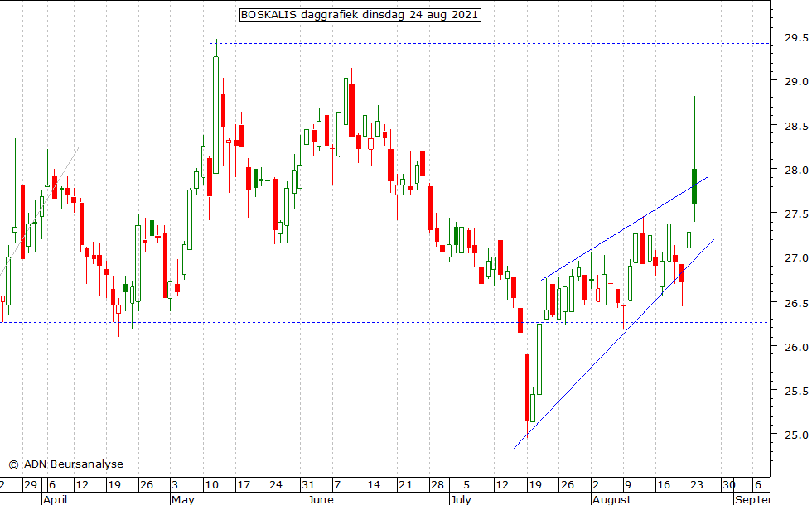This screenshot has height=505, width=812.
Task: Select the date label 23 on time axis
Action: [x=697, y=485]
